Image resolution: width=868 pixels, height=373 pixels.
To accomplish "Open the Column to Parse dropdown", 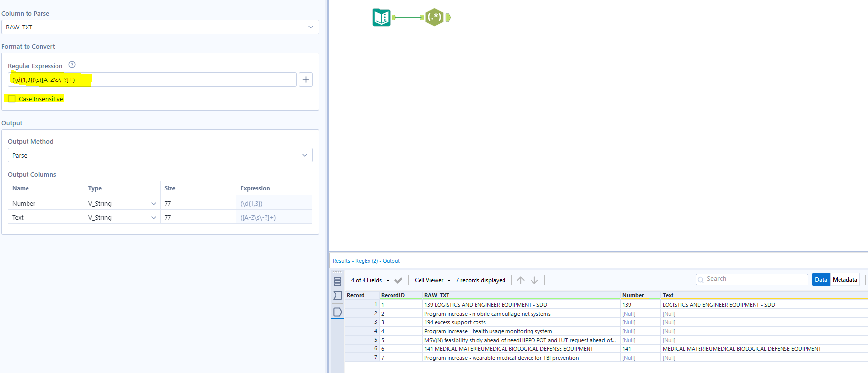I will 160,27.
